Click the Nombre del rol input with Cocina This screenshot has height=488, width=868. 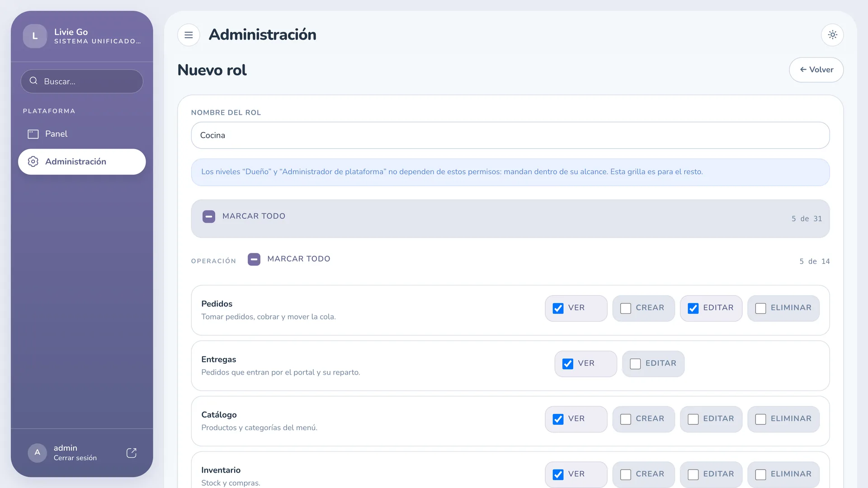tap(510, 135)
